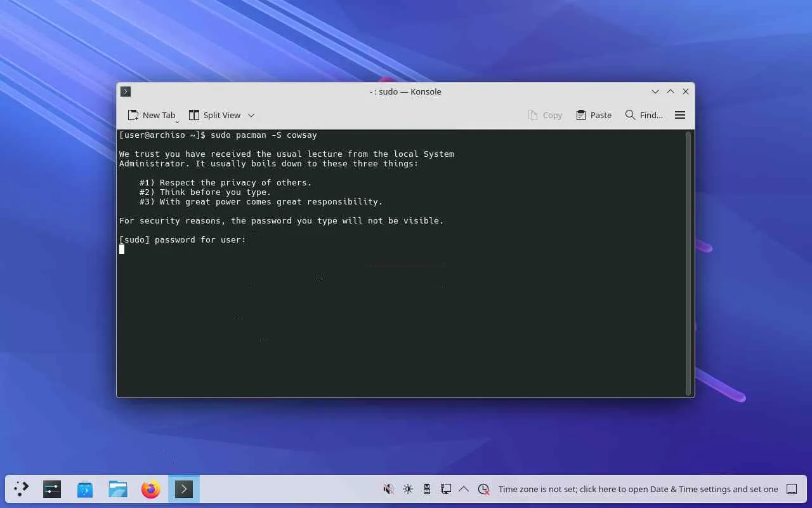Screen dimensions: 812x508
Task: Paste clipboard contents with the Paste button
Action: (594, 115)
